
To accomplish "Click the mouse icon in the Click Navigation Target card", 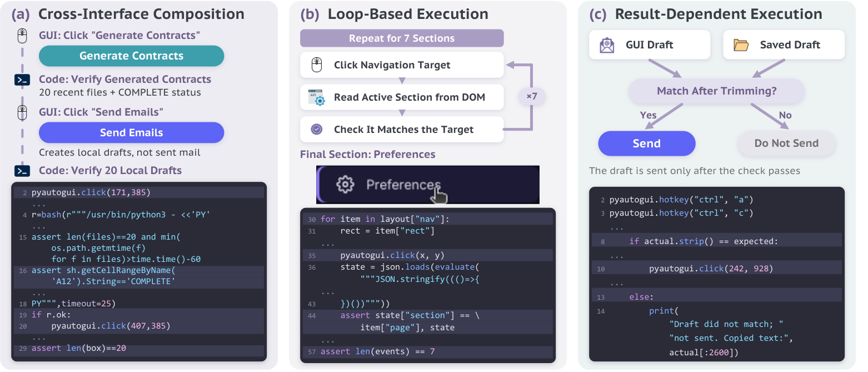I will pos(317,65).
